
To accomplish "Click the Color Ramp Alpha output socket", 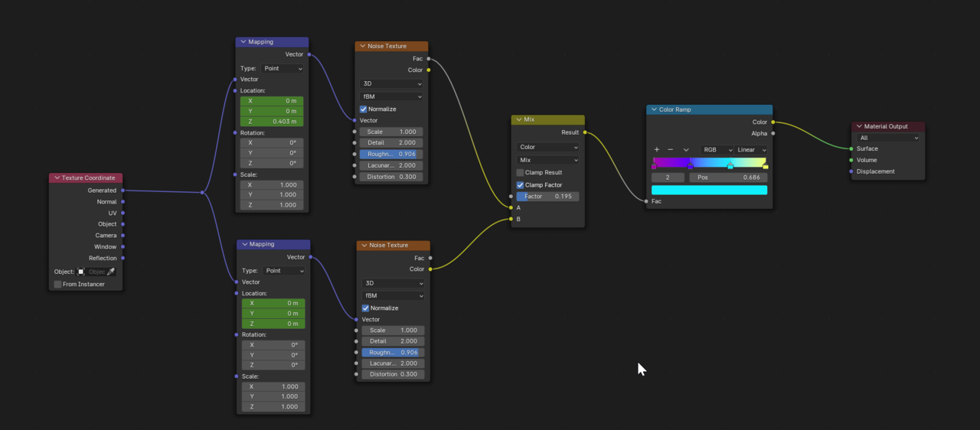I will (x=773, y=133).
